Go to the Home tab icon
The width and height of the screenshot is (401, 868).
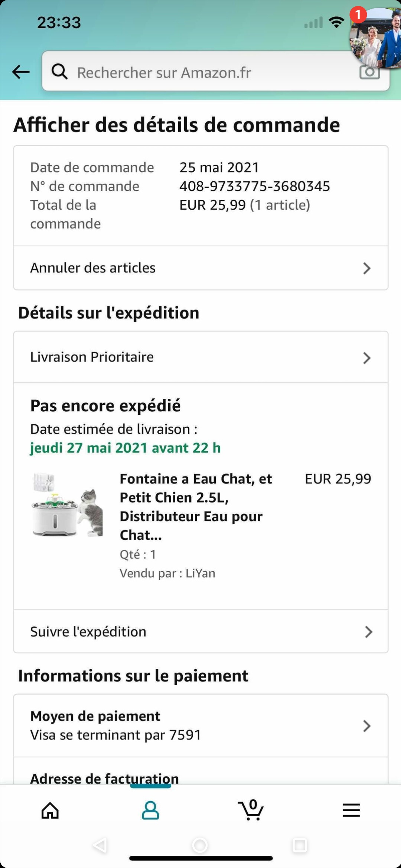click(x=50, y=810)
